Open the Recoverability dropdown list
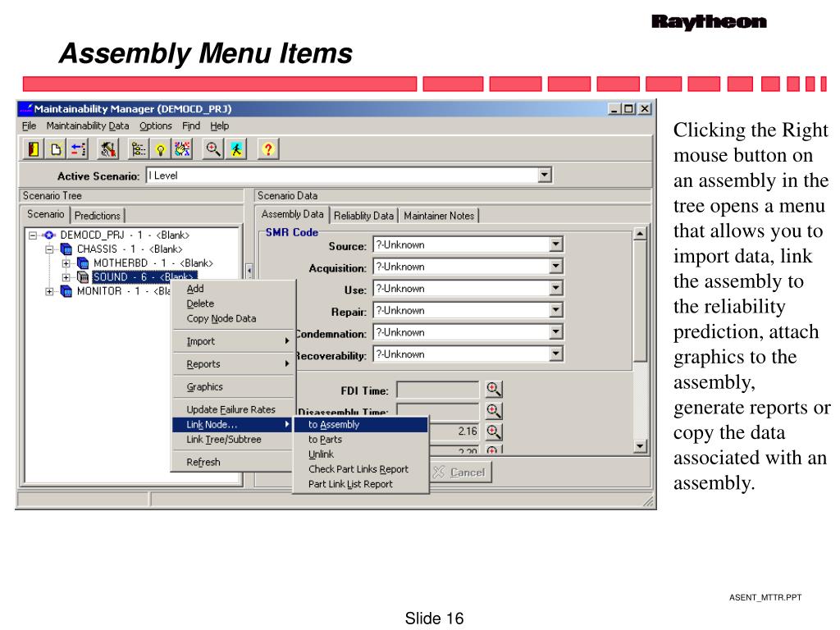 pos(556,354)
